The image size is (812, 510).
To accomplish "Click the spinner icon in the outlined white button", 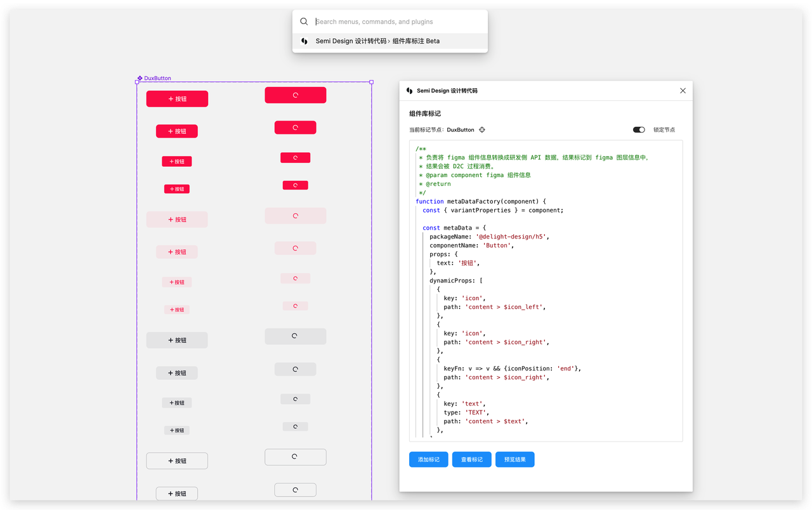I will click(295, 456).
